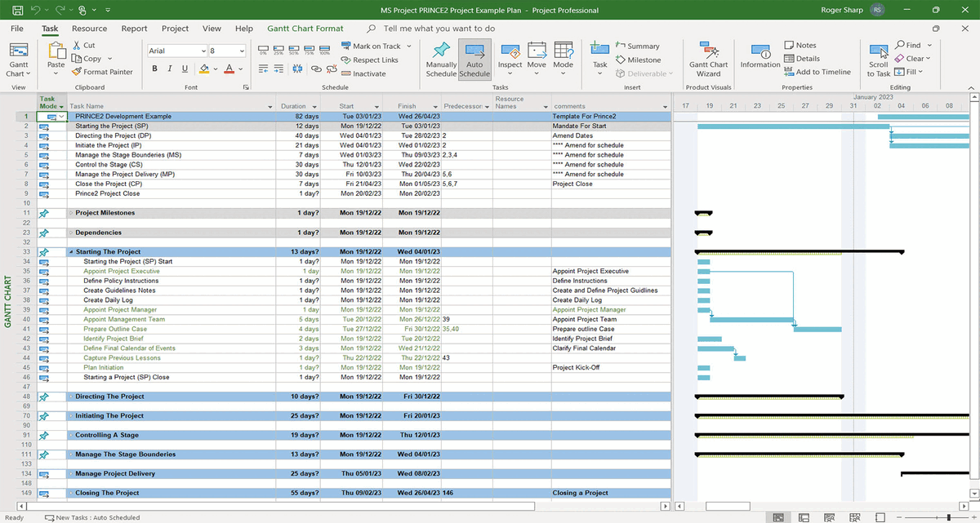Switch to the Resource ribbon tab
The width and height of the screenshot is (980, 523).
click(89, 28)
